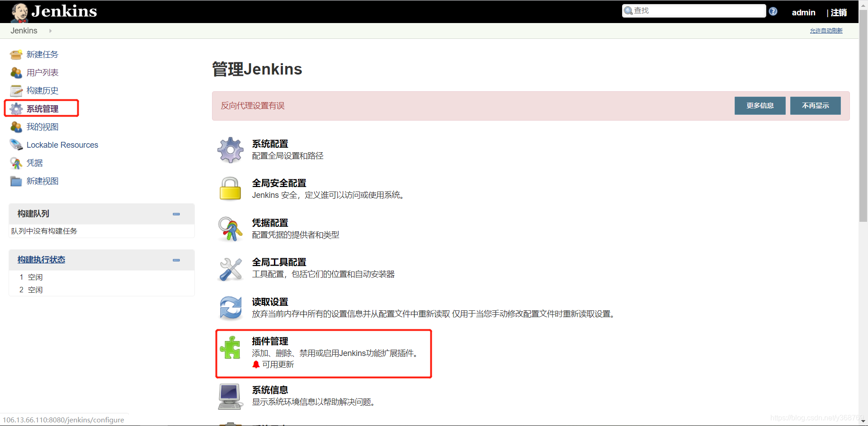
Task: Click the 队列中没有构建任务 text
Action: click(44, 231)
